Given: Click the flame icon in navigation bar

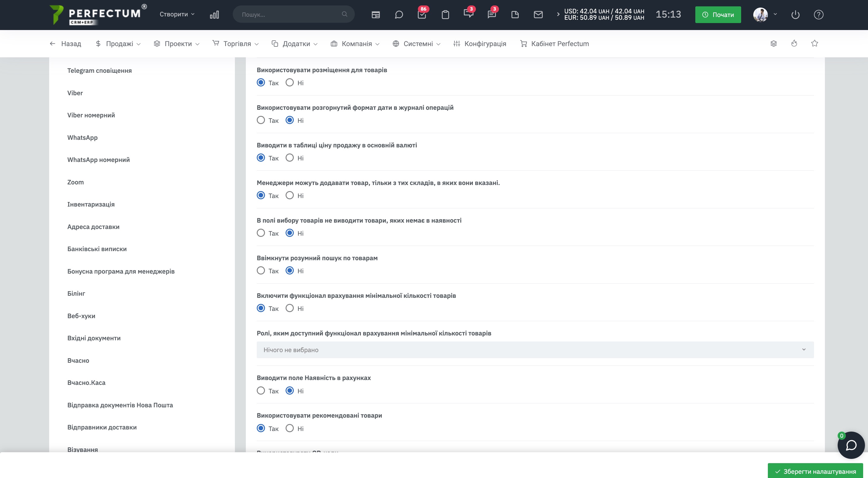Looking at the screenshot, I should point(794,43).
